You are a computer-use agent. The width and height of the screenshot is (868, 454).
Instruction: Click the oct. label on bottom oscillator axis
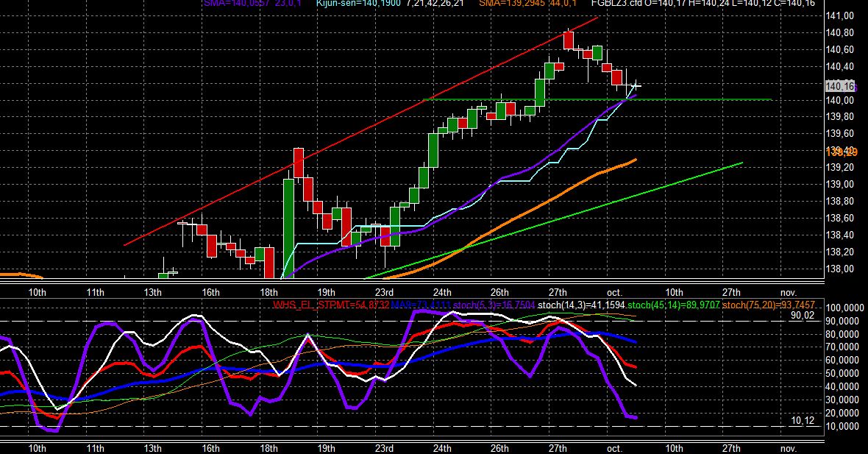tap(614, 448)
